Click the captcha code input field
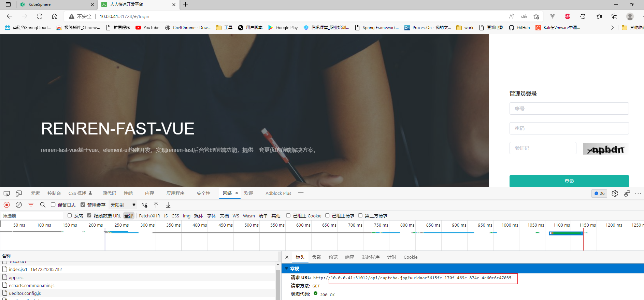This screenshot has height=300, width=644. tap(543, 148)
